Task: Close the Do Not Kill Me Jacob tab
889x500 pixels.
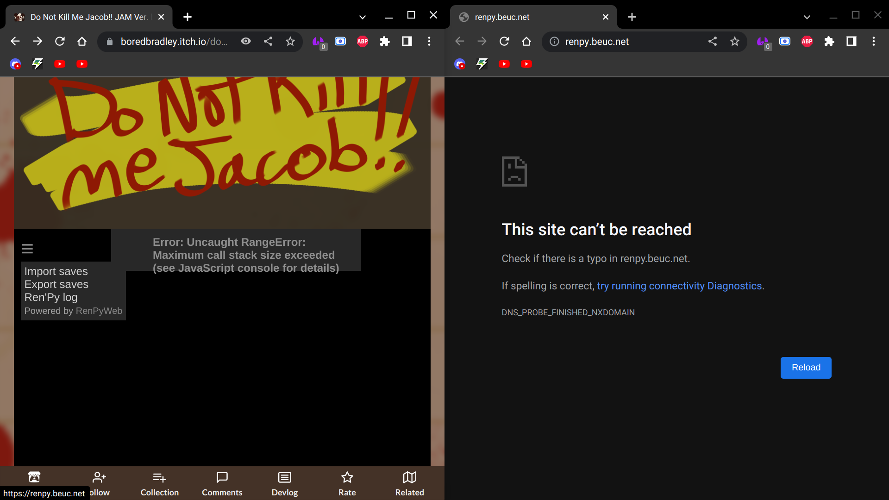Action: click(161, 17)
